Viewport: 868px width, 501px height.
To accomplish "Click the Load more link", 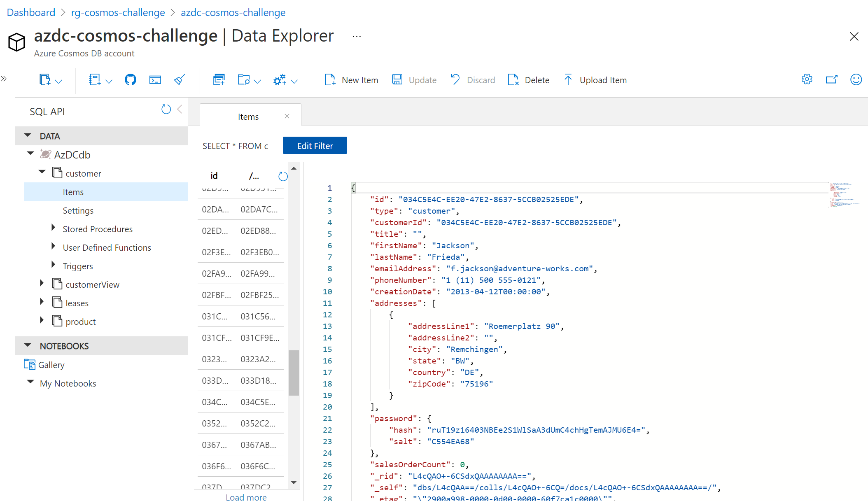I will (246, 497).
